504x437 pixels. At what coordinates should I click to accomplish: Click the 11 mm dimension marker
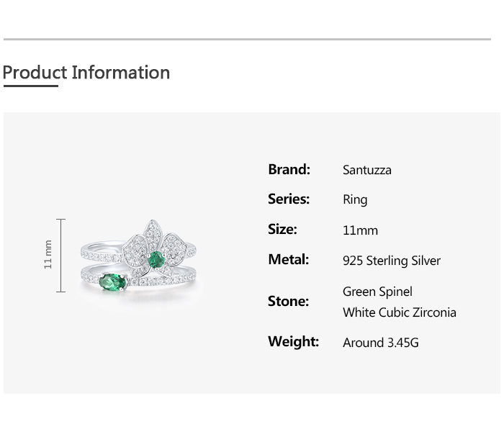click(x=49, y=255)
